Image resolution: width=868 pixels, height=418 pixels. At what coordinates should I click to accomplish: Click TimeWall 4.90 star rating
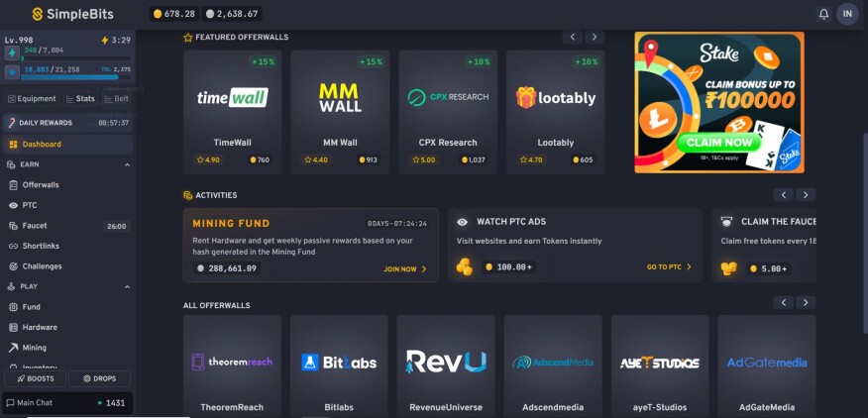click(x=209, y=160)
